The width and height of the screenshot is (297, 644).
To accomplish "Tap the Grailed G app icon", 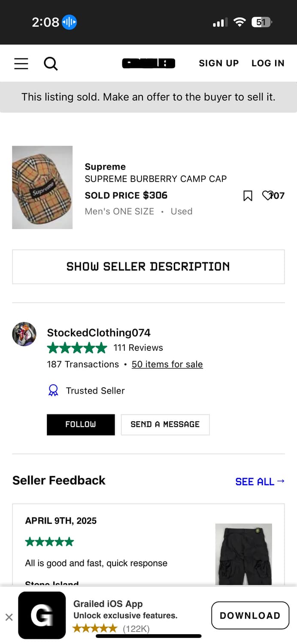I will [x=42, y=616].
